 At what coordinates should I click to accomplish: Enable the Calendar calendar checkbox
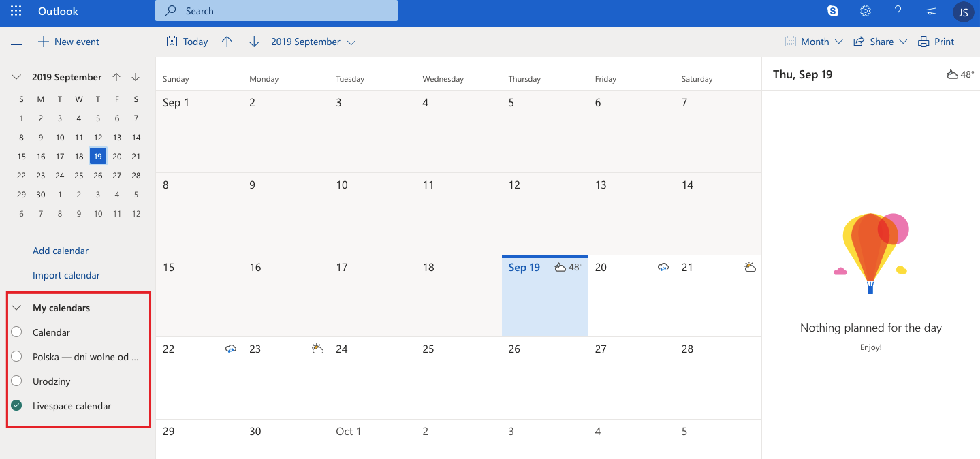[x=16, y=332]
